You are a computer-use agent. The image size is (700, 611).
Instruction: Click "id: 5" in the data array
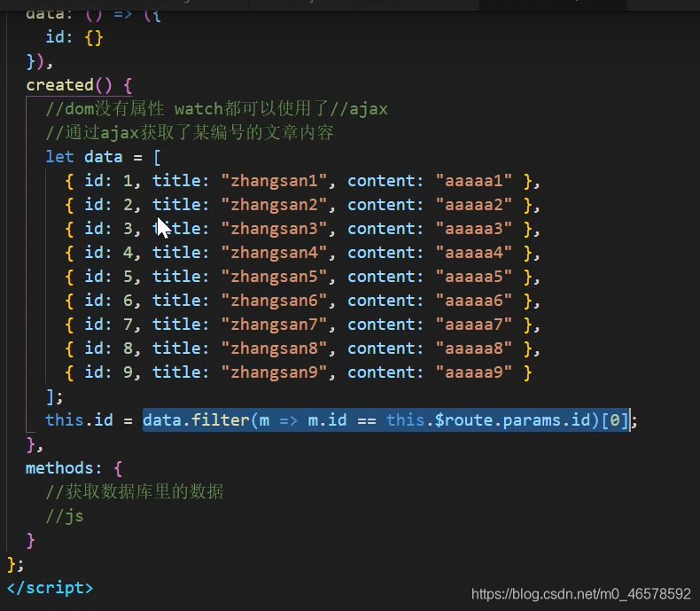108,277
